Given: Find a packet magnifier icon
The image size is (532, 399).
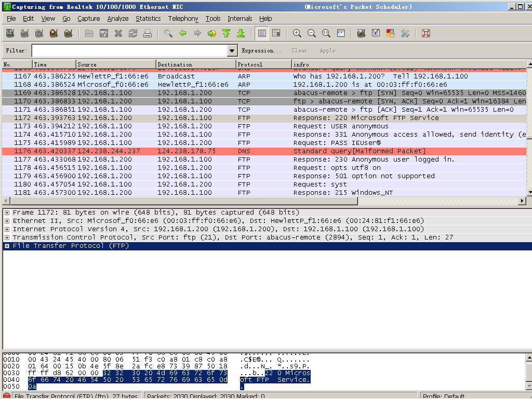Looking at the screenshot, I should [168, 33].
